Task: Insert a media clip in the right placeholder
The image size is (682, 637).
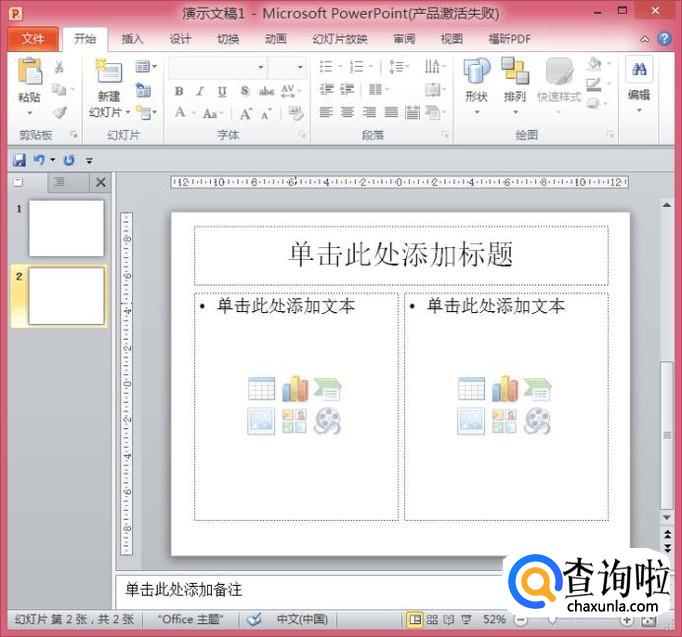Action: [x=537, y=421]
